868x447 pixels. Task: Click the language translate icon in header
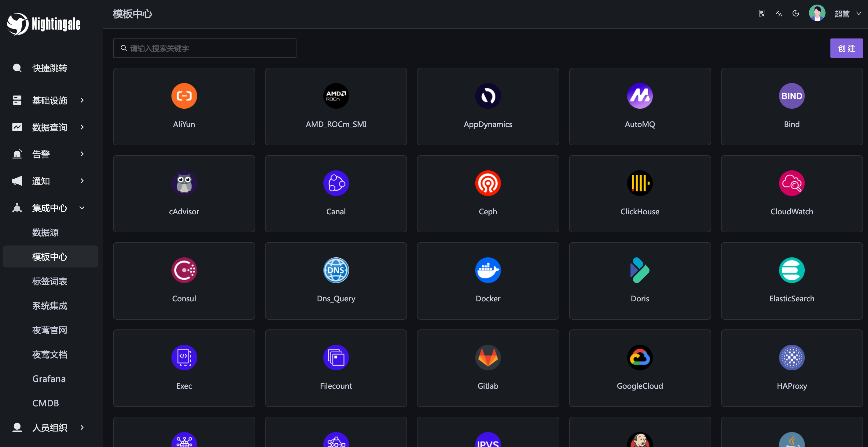pos(778,13)
